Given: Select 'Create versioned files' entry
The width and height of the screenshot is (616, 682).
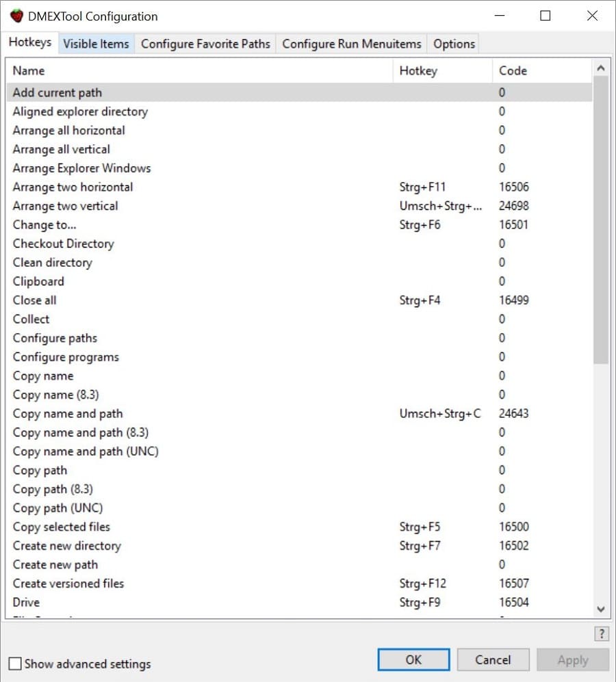Looking at the screenshot, I should (300, 583).
